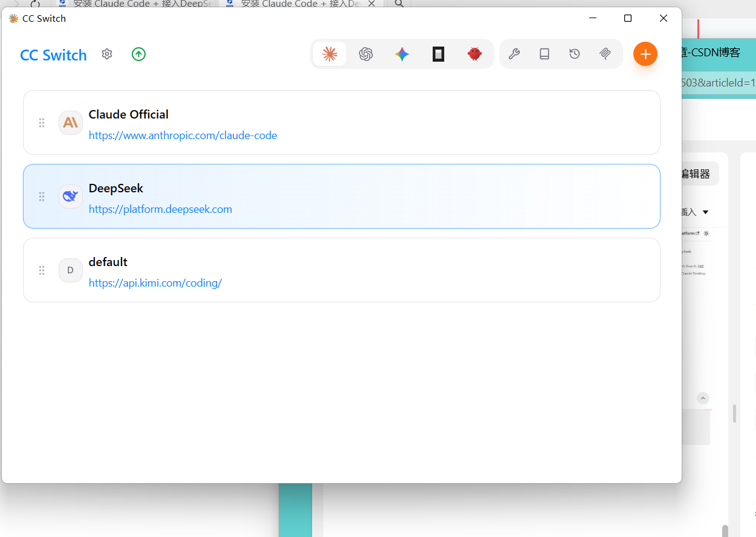Select the black rectangle app icon
The height and width of the screenshot is (537, 756).
tap(439, 54)
